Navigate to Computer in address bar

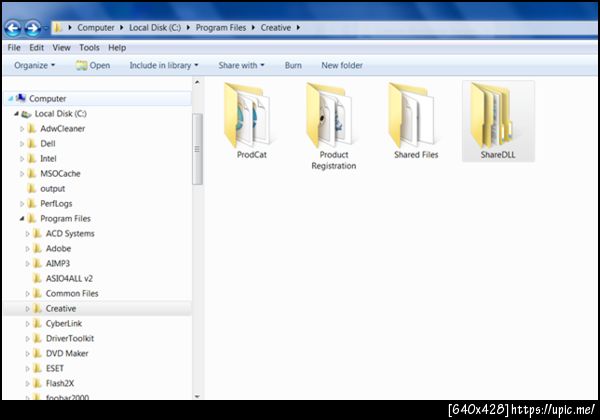(x=96, y=28)
